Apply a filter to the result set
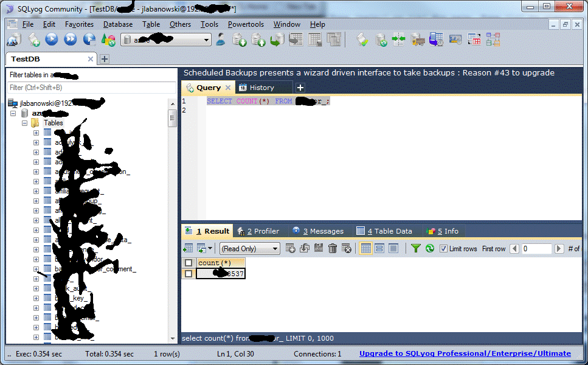Image resolution: width=588 pixels, height=365 pixels. pos(416,248)
